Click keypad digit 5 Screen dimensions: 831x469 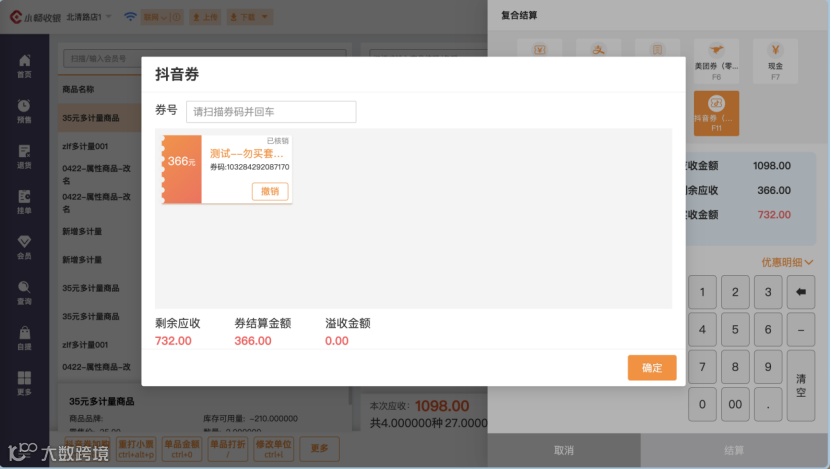735,330
